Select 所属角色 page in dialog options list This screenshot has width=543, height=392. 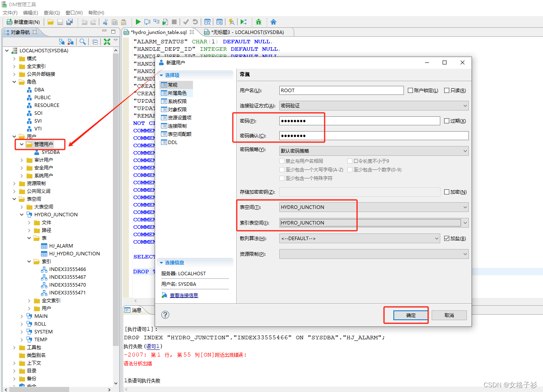[177, 93]
